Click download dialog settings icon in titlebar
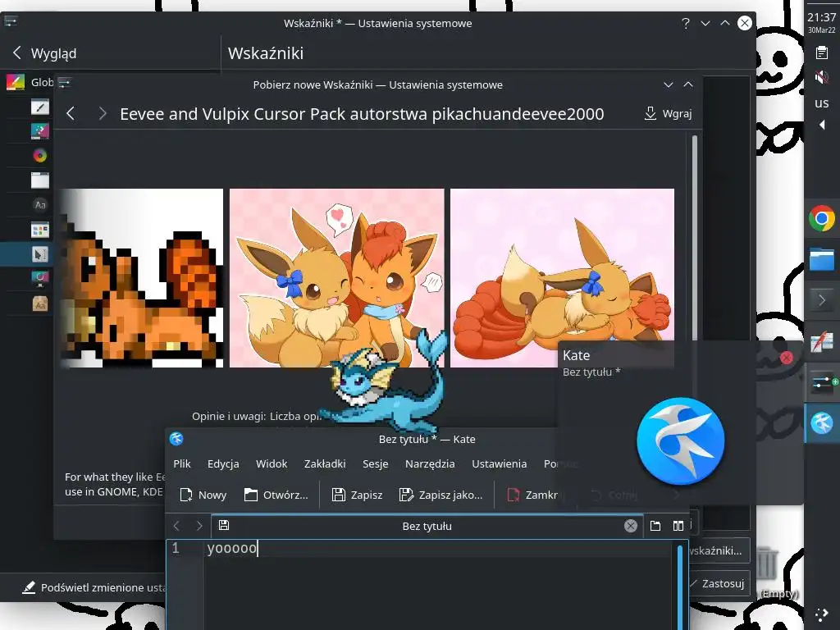Image resolution: width=840 pixels, height=630 pixels. pyautogui.click(x=64, y=83)
